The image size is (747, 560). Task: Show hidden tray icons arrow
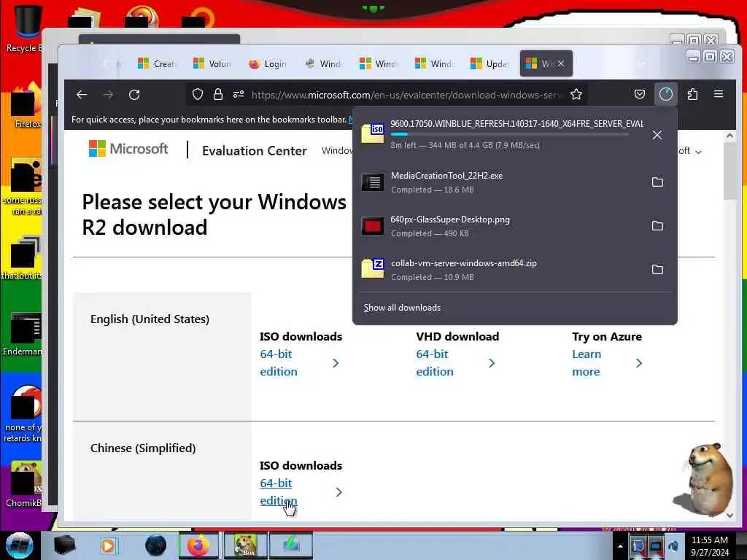(x=620, y=546)
